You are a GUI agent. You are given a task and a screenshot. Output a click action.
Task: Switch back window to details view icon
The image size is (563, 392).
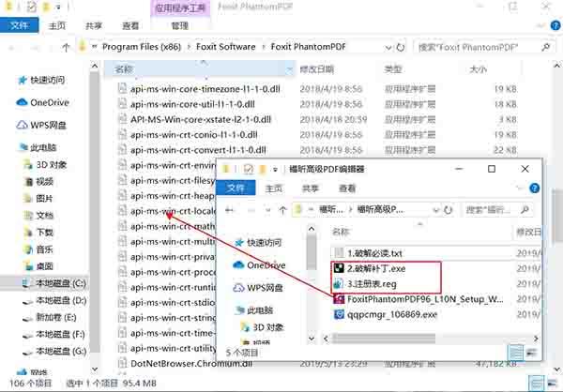point(537,383)
